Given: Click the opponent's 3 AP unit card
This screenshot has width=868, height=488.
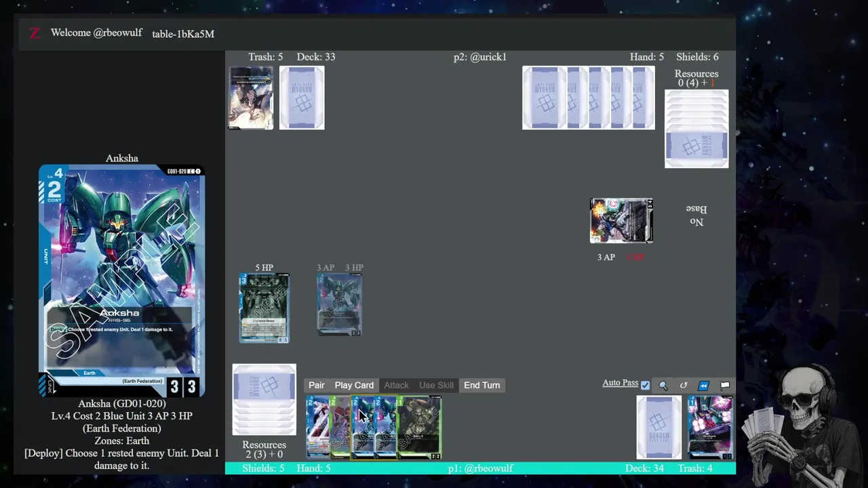Looking at the screenshot, I should pos(621,221).
